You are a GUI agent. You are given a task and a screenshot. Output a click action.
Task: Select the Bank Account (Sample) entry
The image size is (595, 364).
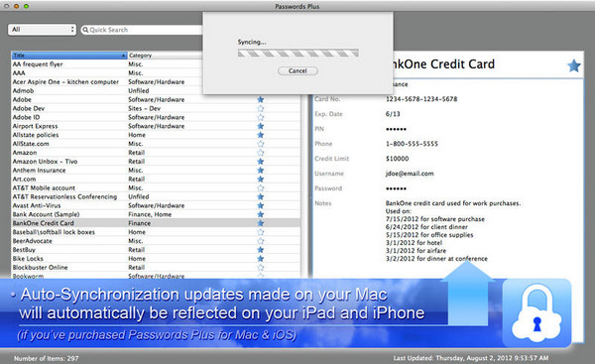46,214
